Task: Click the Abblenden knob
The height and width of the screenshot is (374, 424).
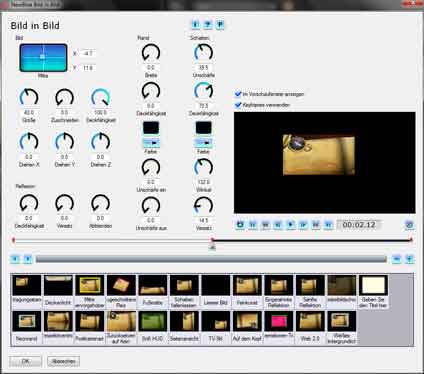Action: (100, 203)
